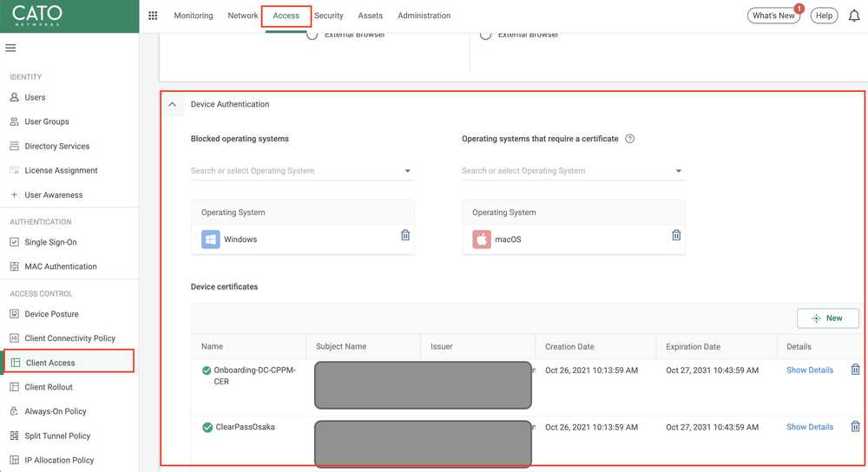Open Split Tunnel Policy page
This screenshot has width=868, height=472.
(x=57, y=436)
